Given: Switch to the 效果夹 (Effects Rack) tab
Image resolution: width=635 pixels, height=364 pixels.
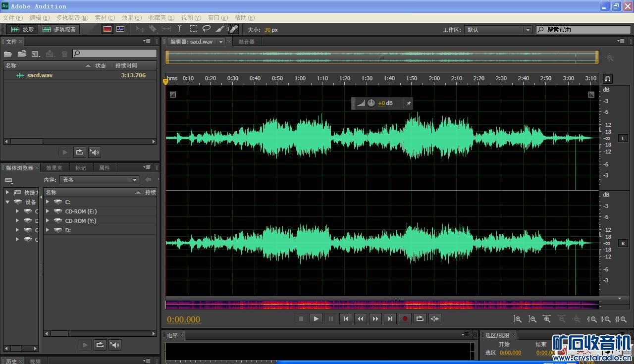Looking at the screenshot, I should 54,168.
